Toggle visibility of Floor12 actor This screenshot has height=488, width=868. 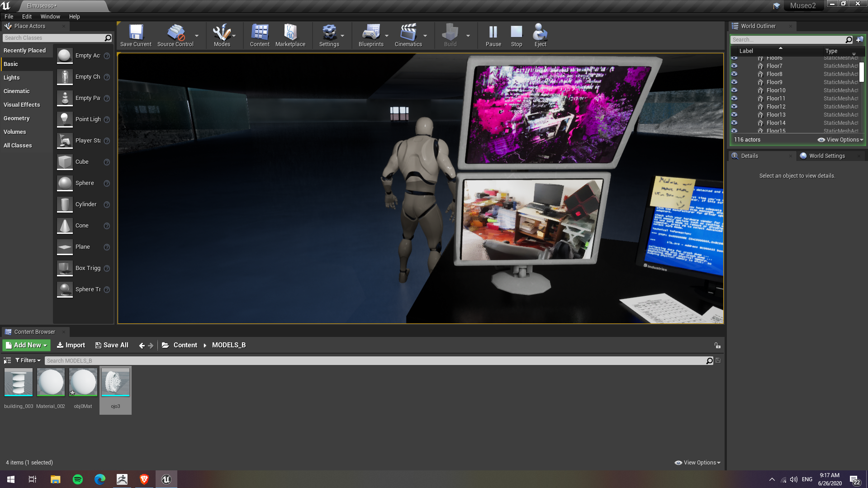point(734,107)
